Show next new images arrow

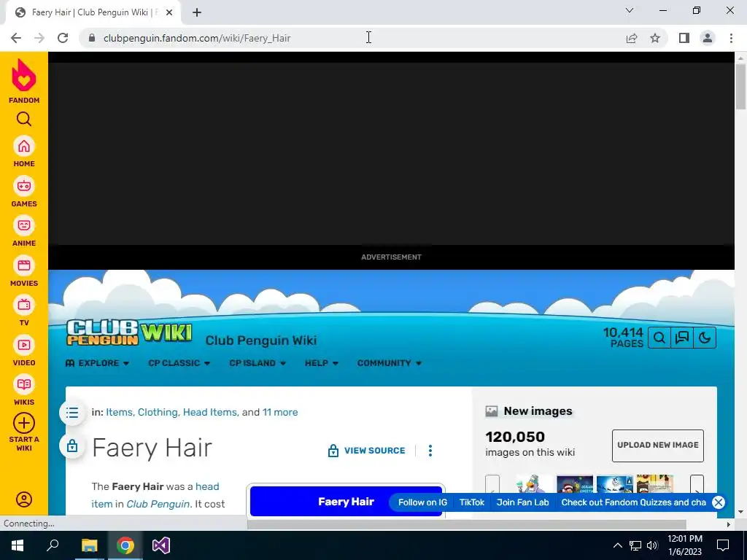[697, 485]
